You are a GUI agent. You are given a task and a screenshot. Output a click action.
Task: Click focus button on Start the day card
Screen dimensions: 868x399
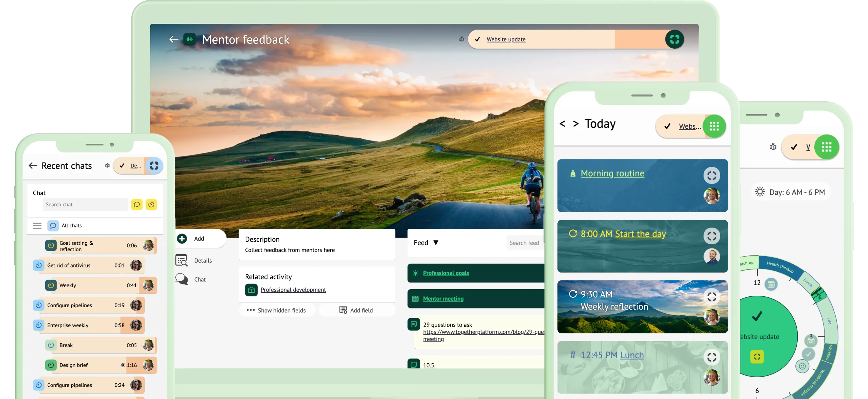tap(711, 236)
